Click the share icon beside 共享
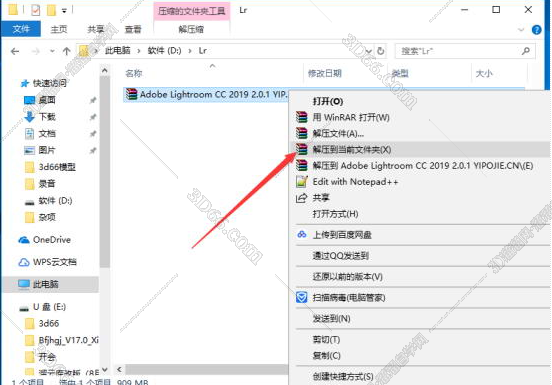The width and height of the screenshot is (552, 385). 301,198
